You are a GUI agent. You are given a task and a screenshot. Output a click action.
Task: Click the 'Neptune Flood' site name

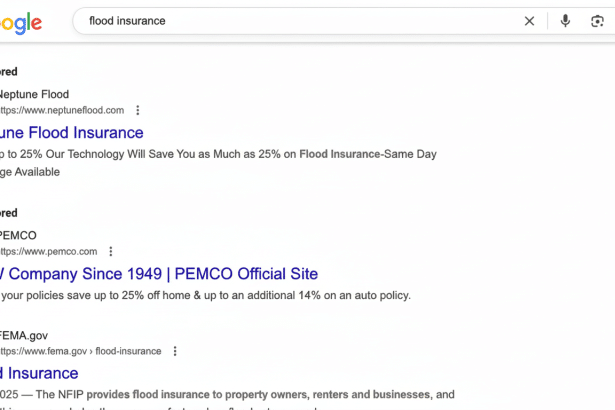click(35, 94)
